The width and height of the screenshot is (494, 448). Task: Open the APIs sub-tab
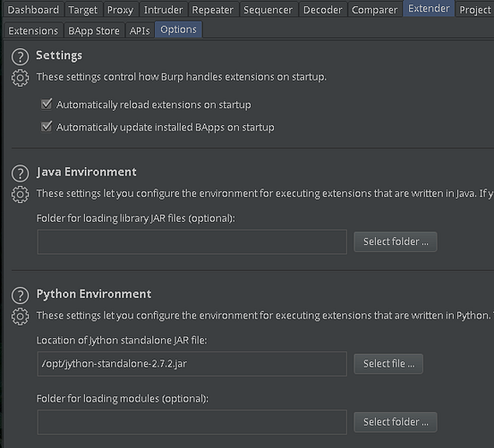[140, 31]
